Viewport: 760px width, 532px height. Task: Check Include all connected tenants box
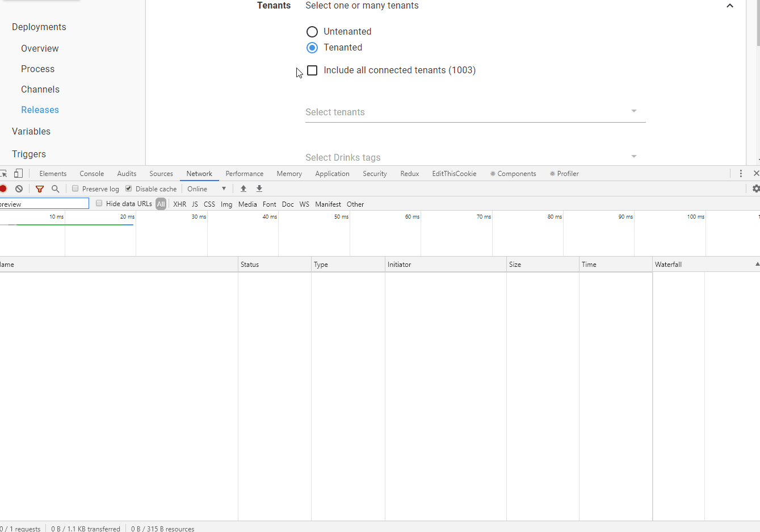pos(312,70)
